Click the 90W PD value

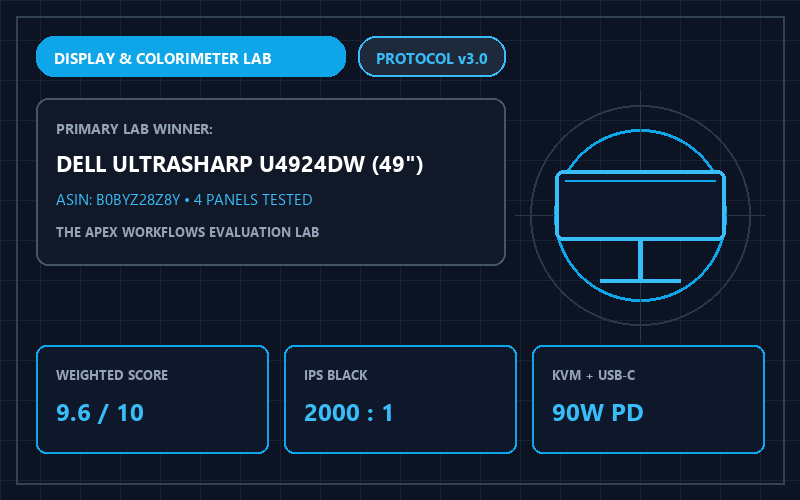pos(597,413)
